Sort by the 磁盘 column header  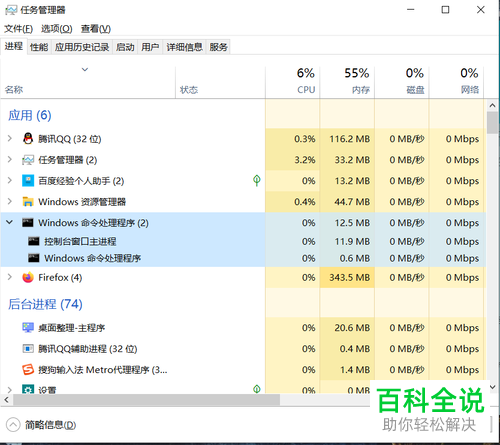pyautogui.click(x=402, y=82)
